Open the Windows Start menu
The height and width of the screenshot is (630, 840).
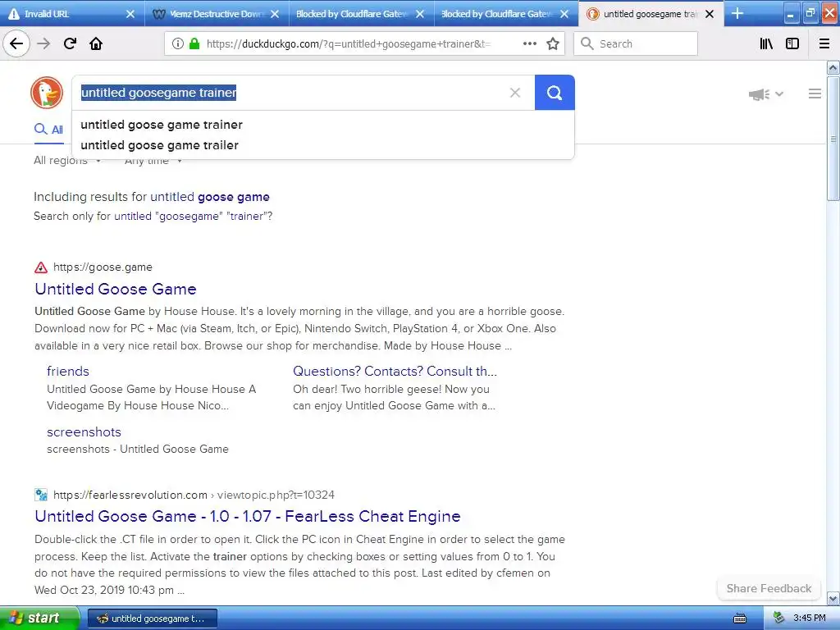(39, 618)
